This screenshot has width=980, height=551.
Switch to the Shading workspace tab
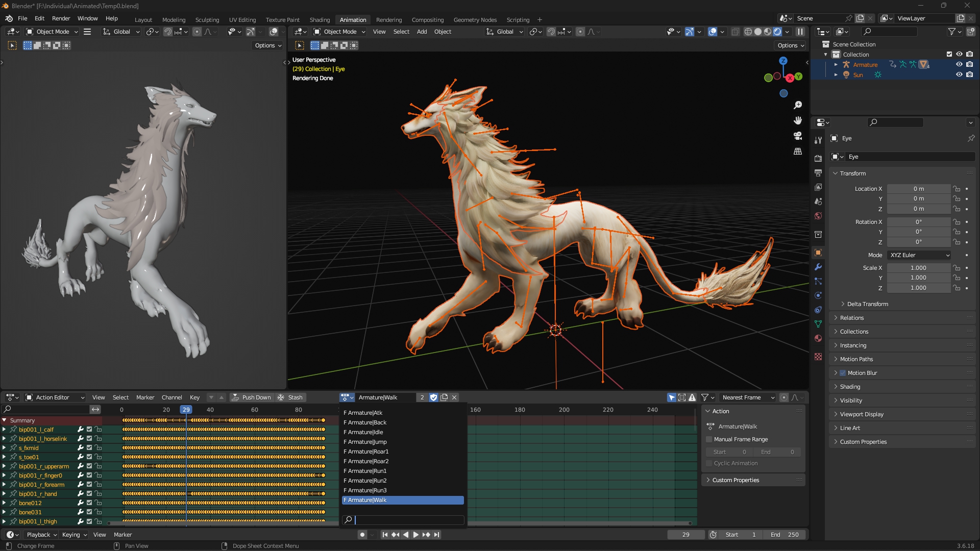point(320,20)
